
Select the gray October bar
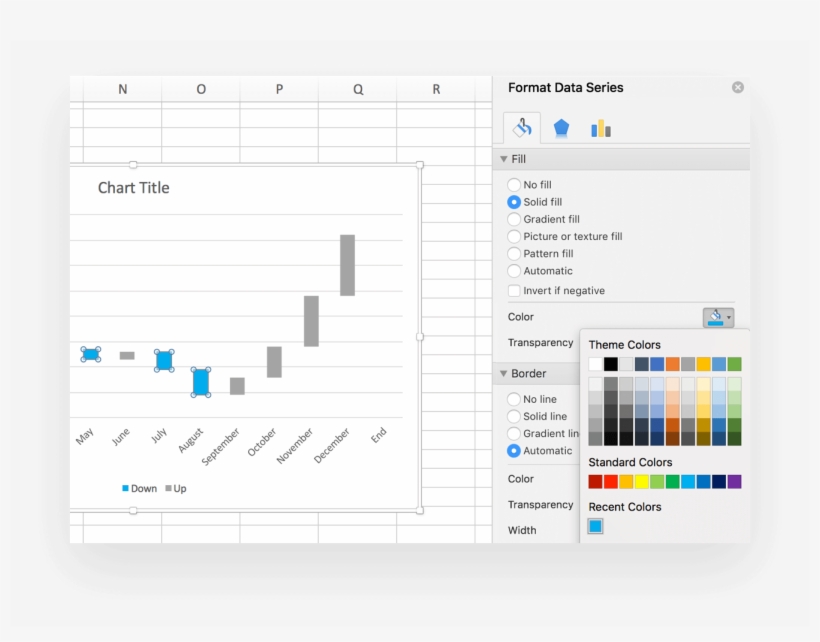[274, 362]
